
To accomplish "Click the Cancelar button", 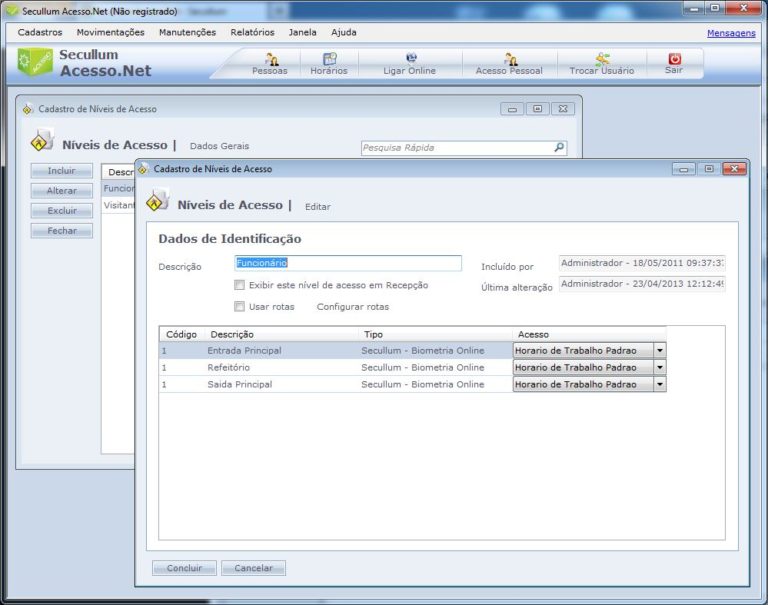I will pos(253,568).
